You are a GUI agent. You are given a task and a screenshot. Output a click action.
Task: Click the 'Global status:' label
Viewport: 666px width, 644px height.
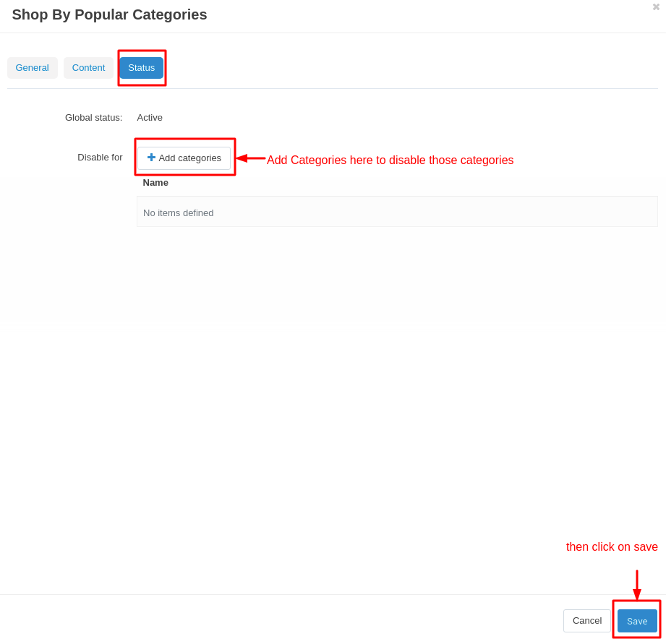[93, 118]
